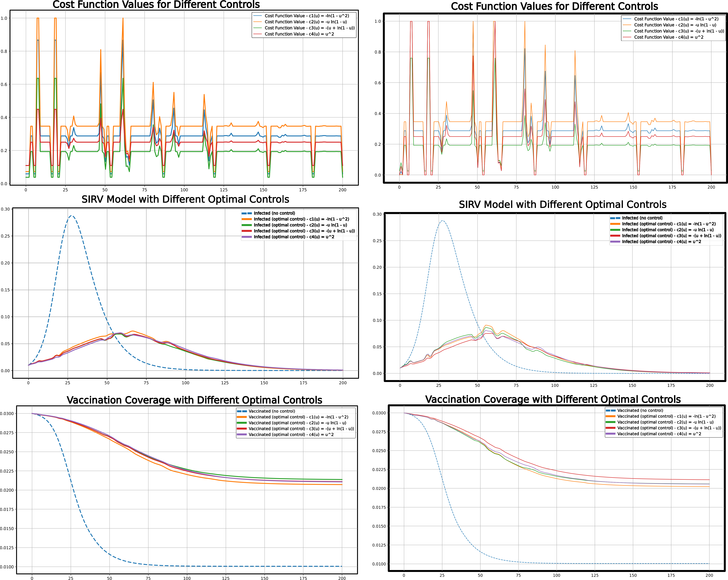
Task: Click the peak of dashed infected curve in middle-right plot
Action: tap(442, 221)
